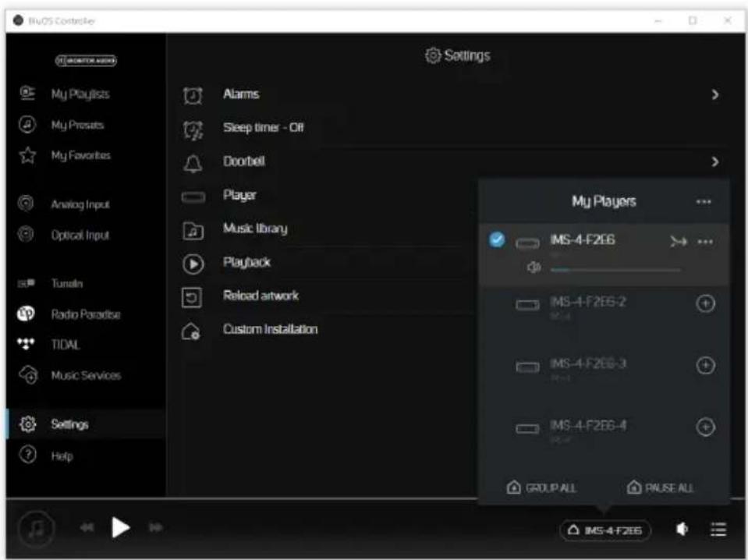The height and width of the screenshot is (560, 748).
Task: Click the now playing album art thumbnail
Action: pyautogui.click(x=36, y=529)
